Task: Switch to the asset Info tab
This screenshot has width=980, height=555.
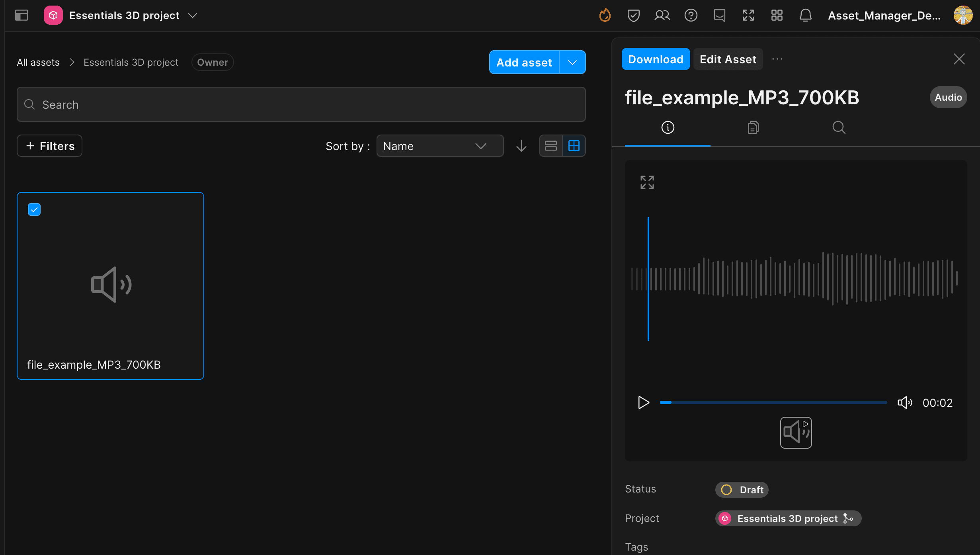Action: 668,127
